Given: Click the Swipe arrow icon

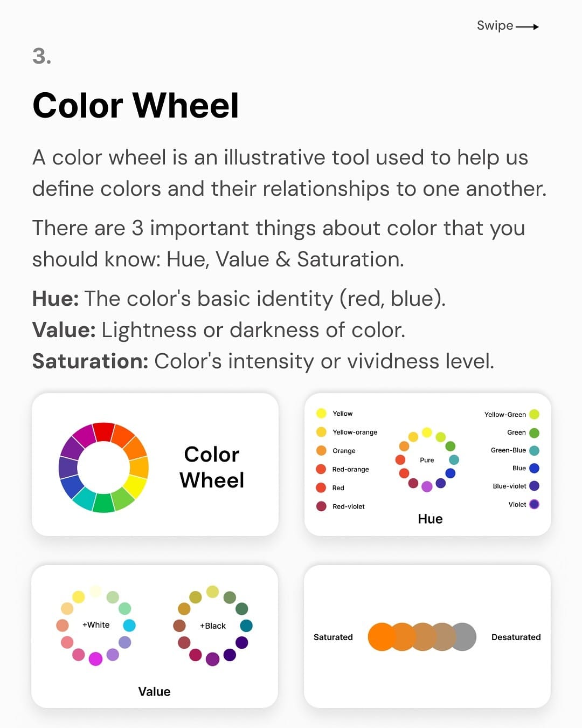Looking at the screenshot, I should 527,26.
